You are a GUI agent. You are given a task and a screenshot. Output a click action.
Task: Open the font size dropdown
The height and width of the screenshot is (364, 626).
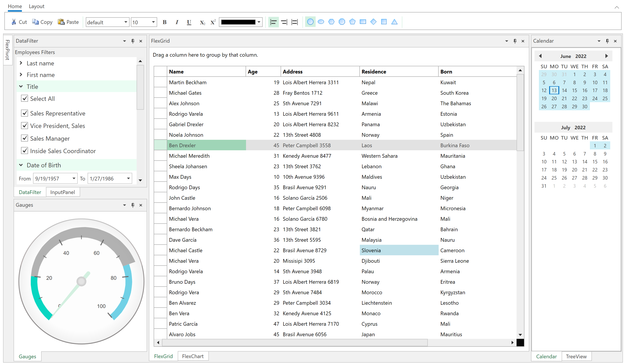tap(153, 22)
